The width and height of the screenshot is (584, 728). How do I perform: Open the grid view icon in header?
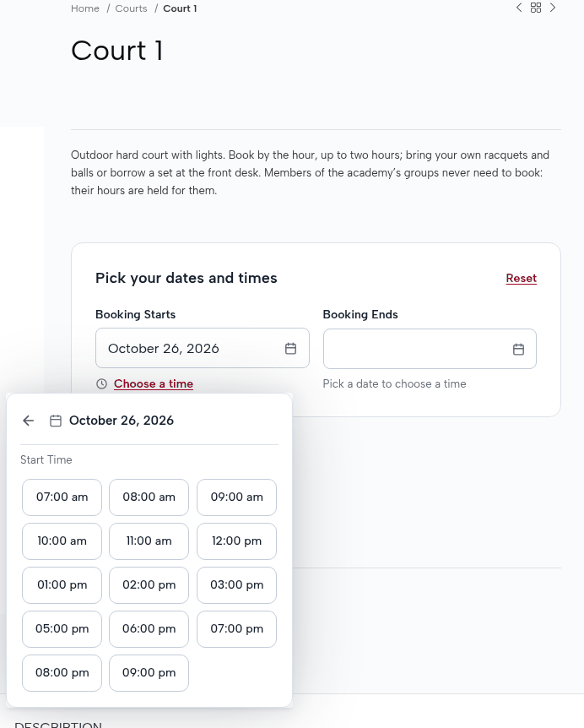pos(536,8)
